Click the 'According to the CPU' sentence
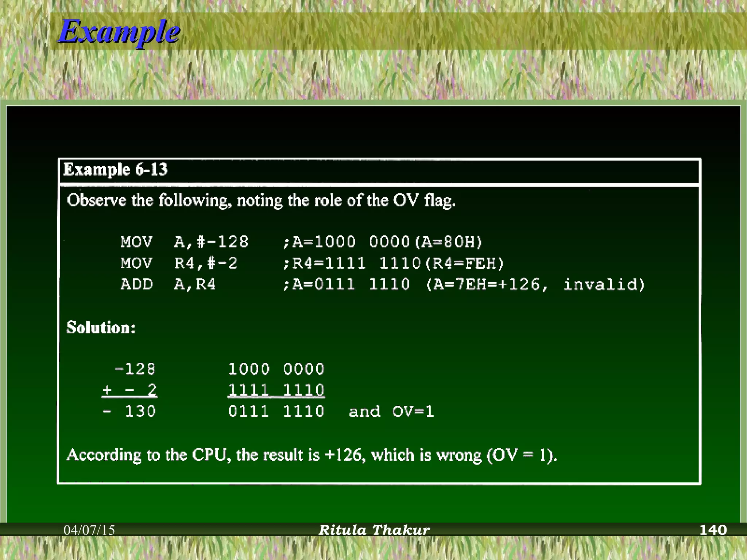The width and height of the screenshot is (747, 560). (312, 455)
